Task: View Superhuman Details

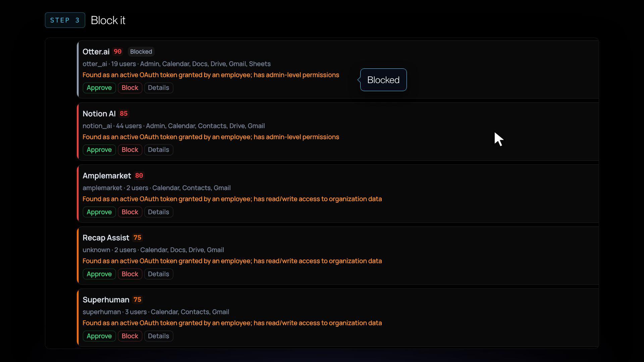Action: pos(159,336)
